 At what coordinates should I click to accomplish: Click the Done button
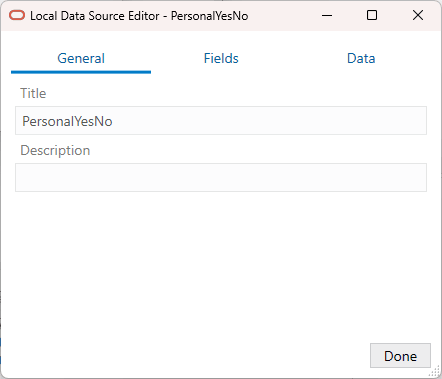click(400, 356)
